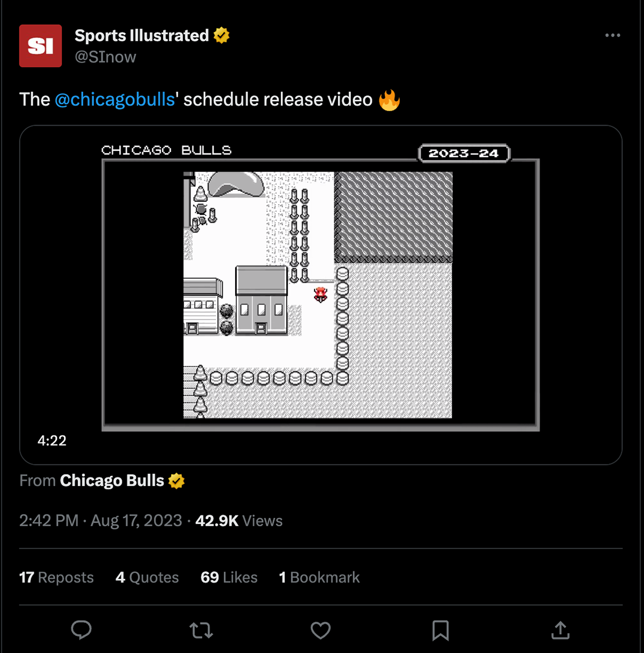Show the 69 Likes list
Screen dimensions: 644x653
229,577
